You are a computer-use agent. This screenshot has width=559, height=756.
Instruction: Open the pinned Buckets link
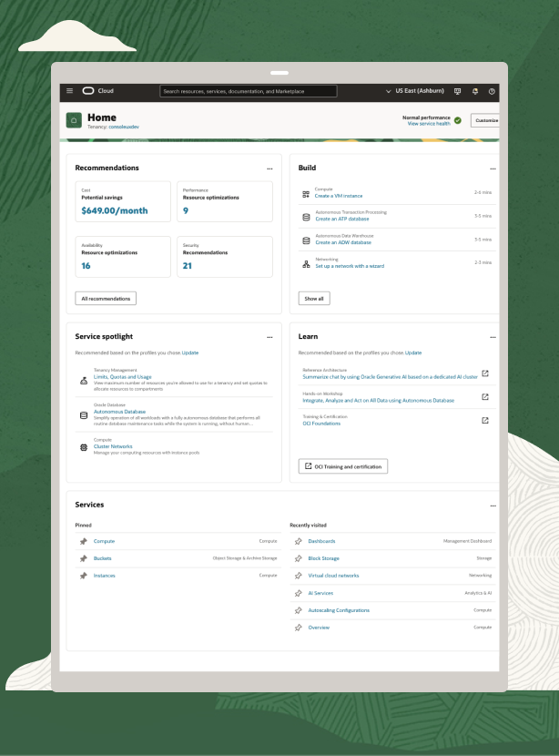[102, 558]
